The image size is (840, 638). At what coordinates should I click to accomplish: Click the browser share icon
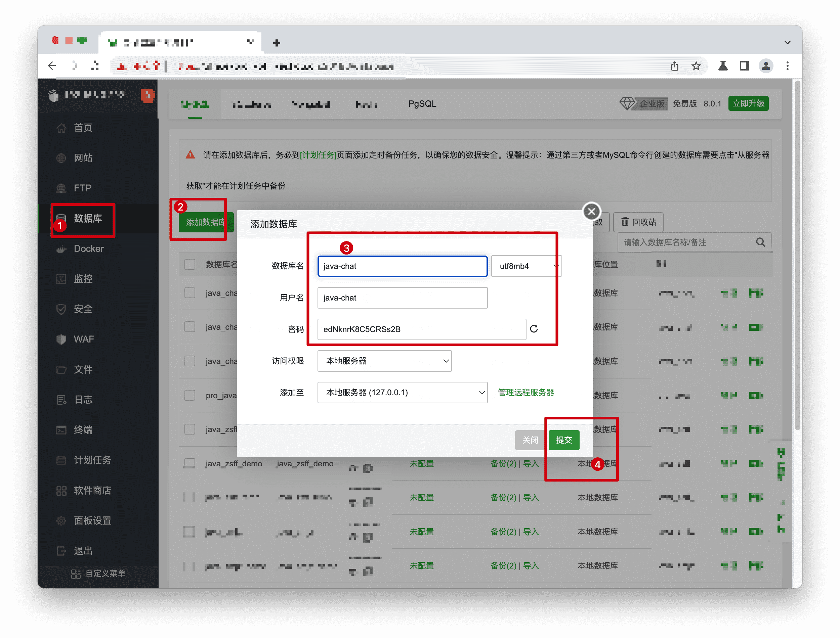[x=675, y=66]
